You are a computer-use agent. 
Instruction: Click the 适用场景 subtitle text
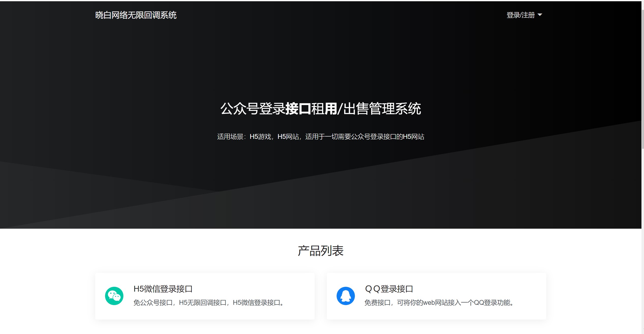point(321,137)
